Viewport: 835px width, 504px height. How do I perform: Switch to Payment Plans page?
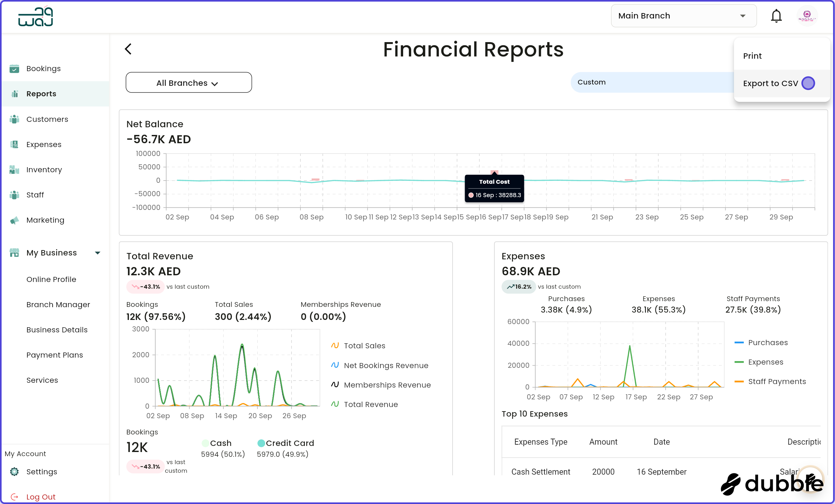tap(55, 355)
